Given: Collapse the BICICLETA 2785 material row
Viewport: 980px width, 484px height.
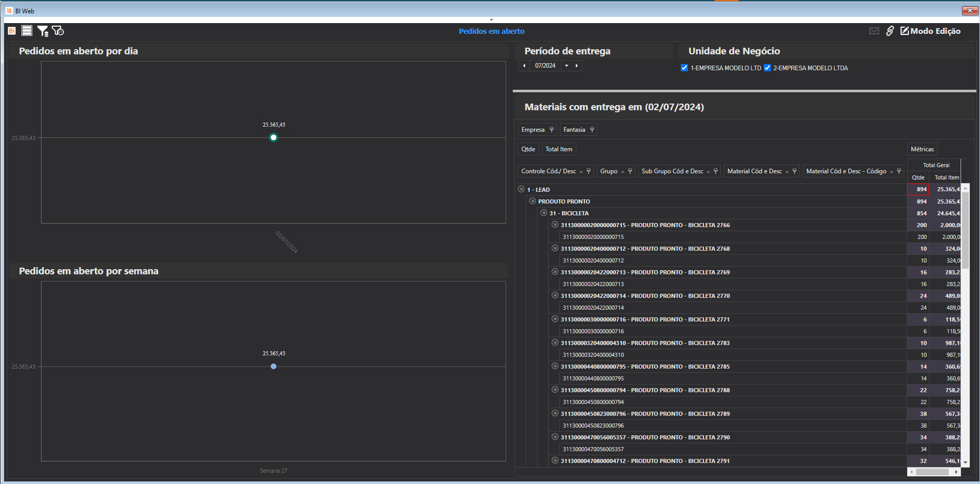Looking at the screenshot, I should [555, 366].
